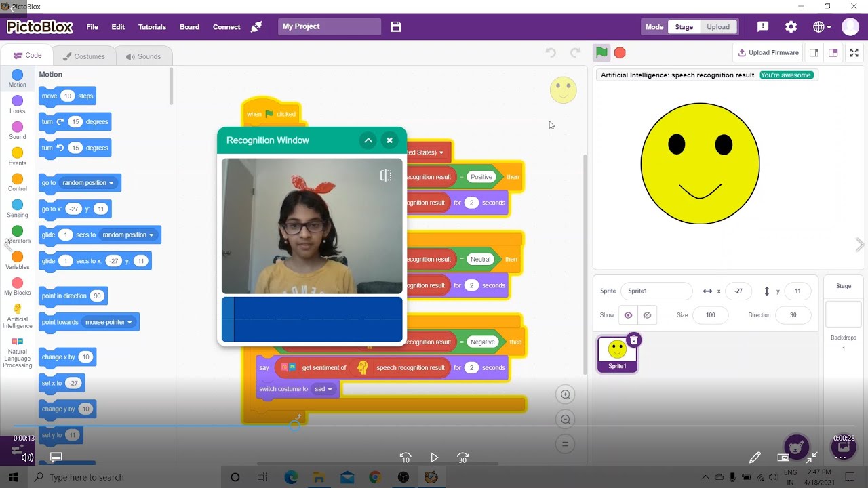Play the video recording
The image size is (868, 488).
pyautogui.click(x=435, y=457)
